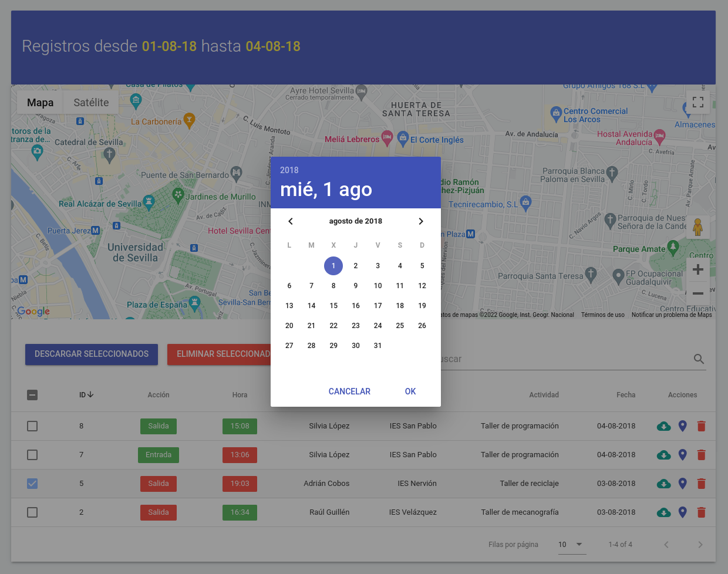
Task: Click DESCARGAR SELECCIONADOS button
Action: pos(92,354)
